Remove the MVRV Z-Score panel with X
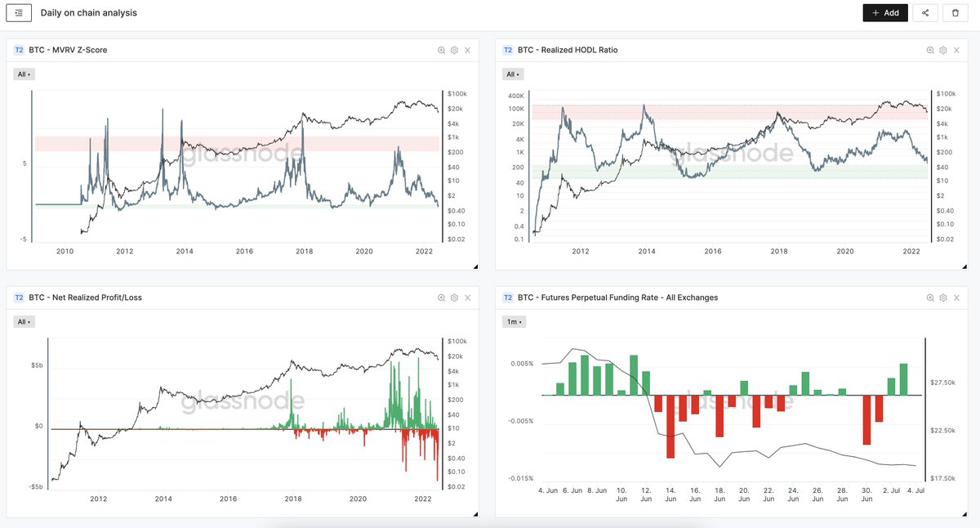This screenshot has height=528, width=980. pyautogui.click(x=467, y=50)
